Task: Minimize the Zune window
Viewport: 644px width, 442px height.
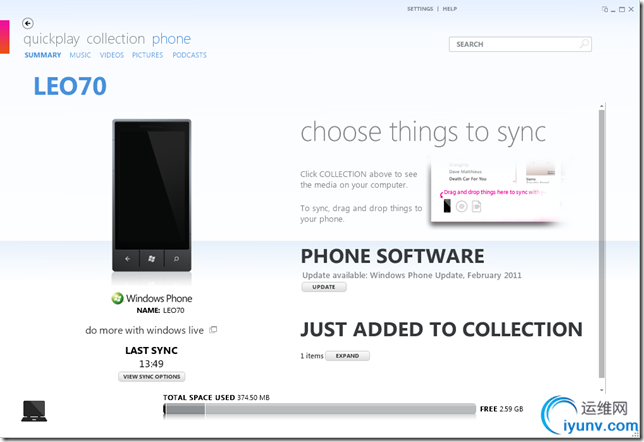Action: pos(613,9)
